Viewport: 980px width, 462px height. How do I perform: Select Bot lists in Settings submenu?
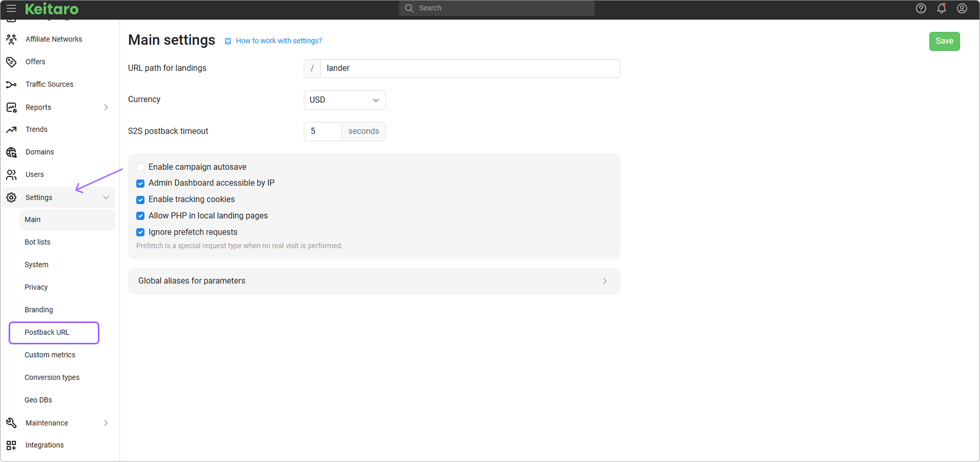click(x=38, y=242)
